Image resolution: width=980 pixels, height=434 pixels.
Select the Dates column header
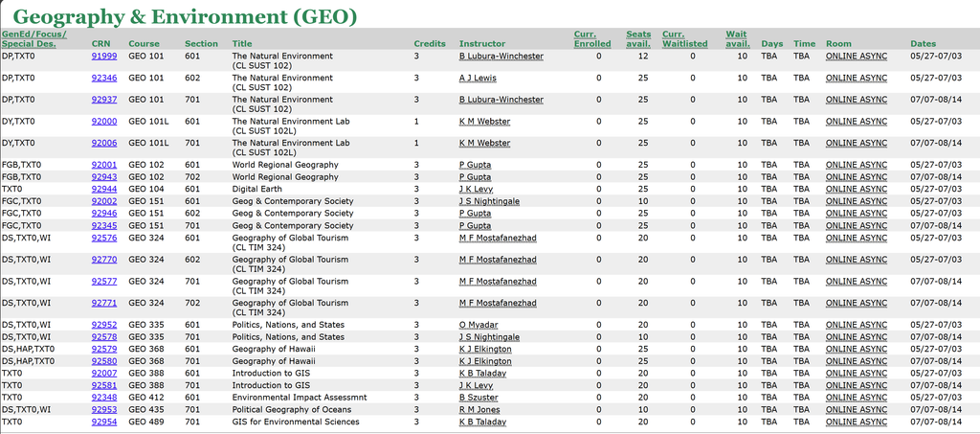[924, 44]
